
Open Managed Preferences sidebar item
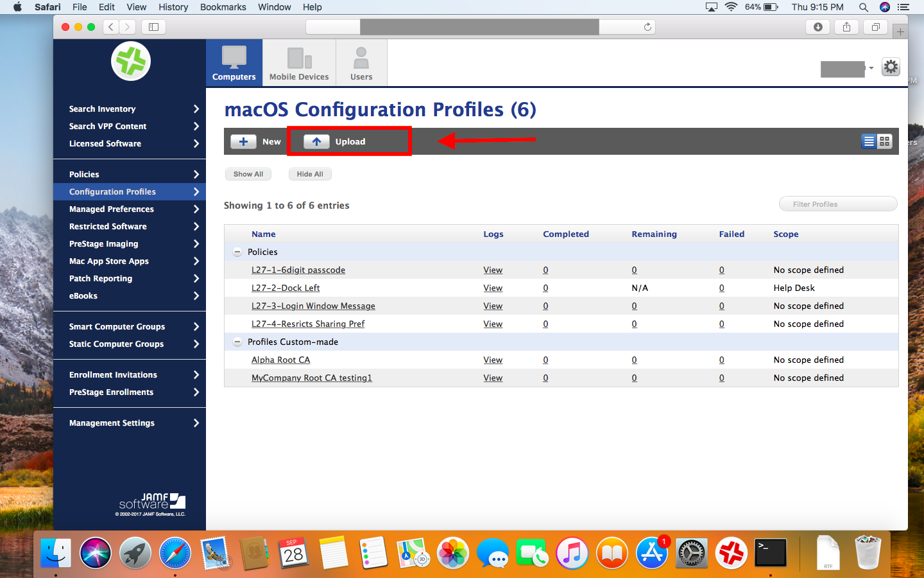pyautogui.click(x=130, y=209)
